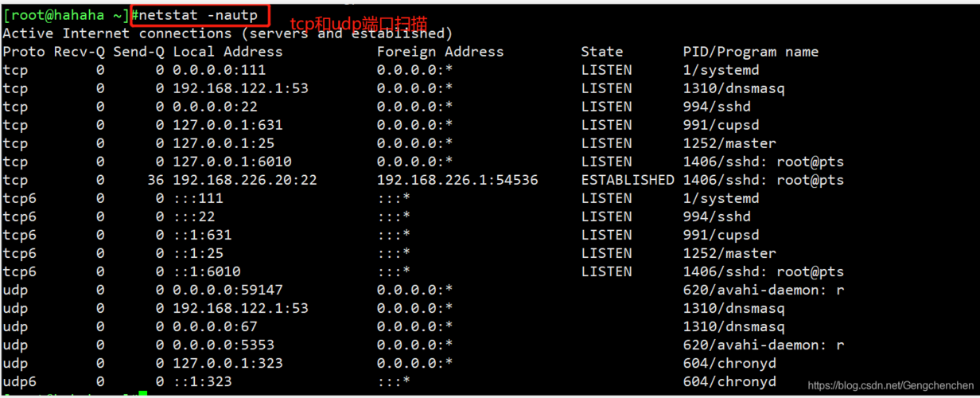Click the "netstat -nautp" command text
980x398 pixels.
tap(198, 15)
